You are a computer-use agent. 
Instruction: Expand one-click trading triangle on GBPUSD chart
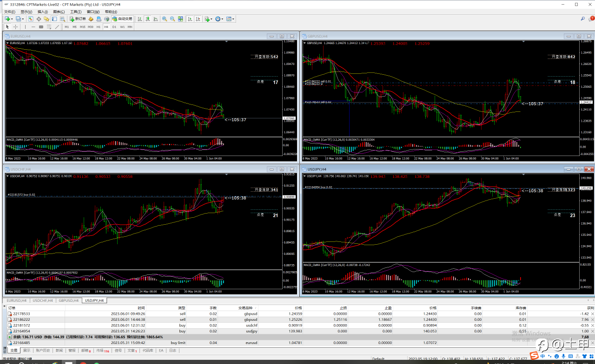tap(305, 43)
